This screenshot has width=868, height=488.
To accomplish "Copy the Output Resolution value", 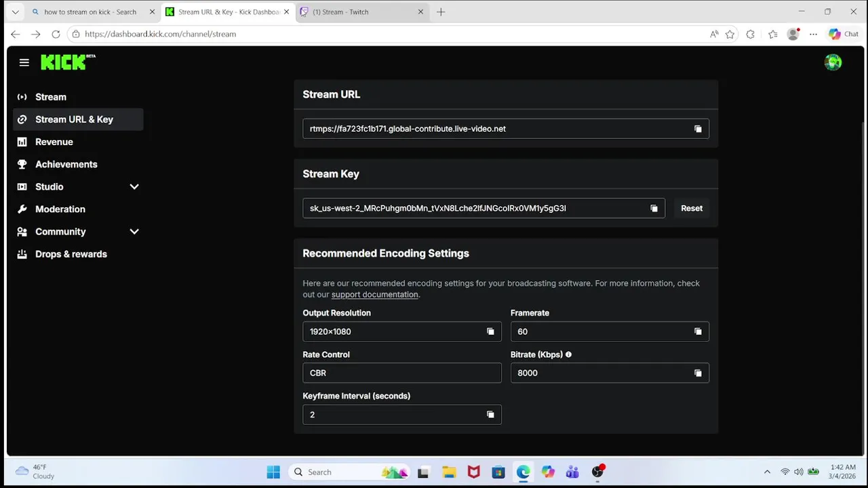I will 490,331.
